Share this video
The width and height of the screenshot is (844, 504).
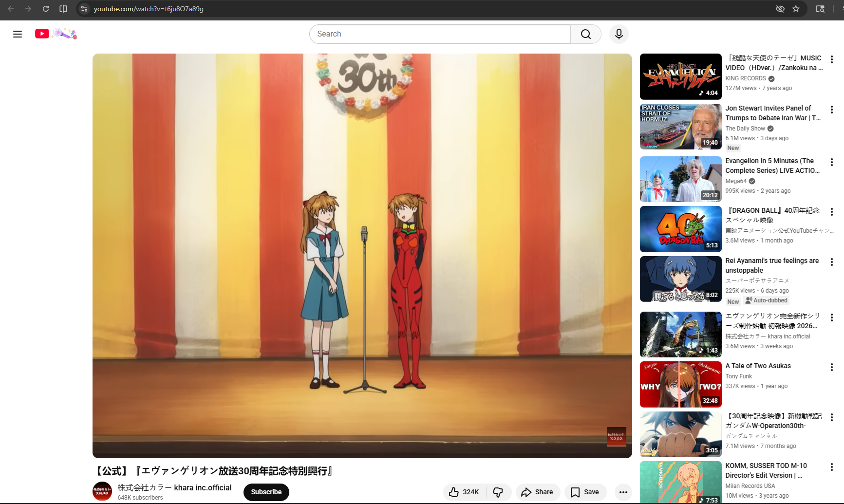(538, 492)
